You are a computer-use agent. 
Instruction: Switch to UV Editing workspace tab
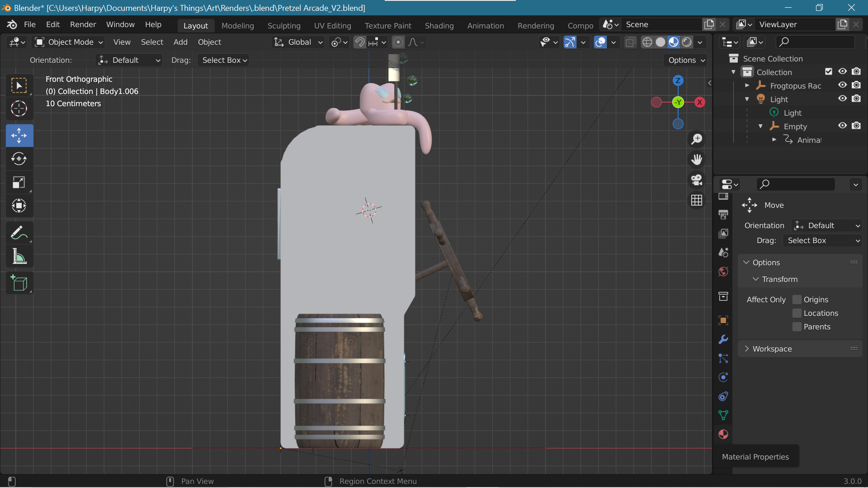(333, 26)
